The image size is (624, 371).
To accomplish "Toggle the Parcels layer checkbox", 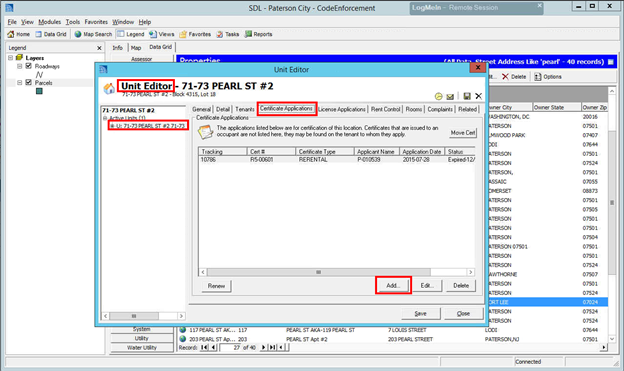I will [28, 82].
